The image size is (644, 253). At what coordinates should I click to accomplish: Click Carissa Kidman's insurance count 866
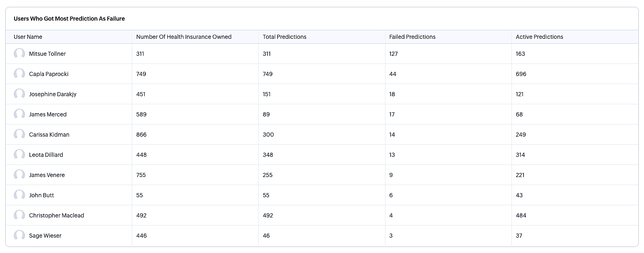click(141, 135)
